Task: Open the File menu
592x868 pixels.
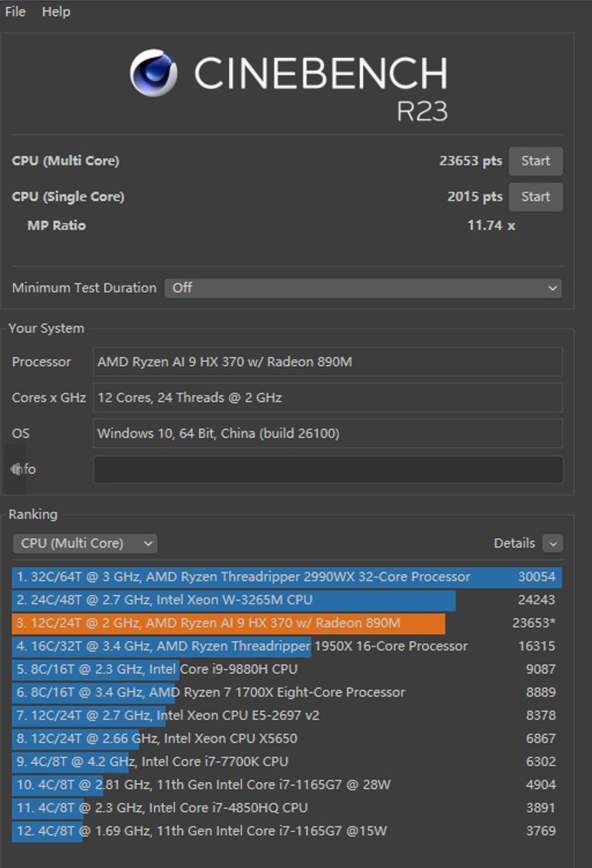Action: point(15,11)
